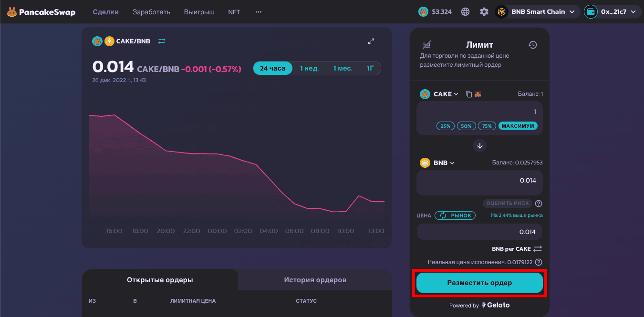Click ОЦЕНИТЬ РИСК button
The image size is (644, 317).
click(x=508, y=203)
